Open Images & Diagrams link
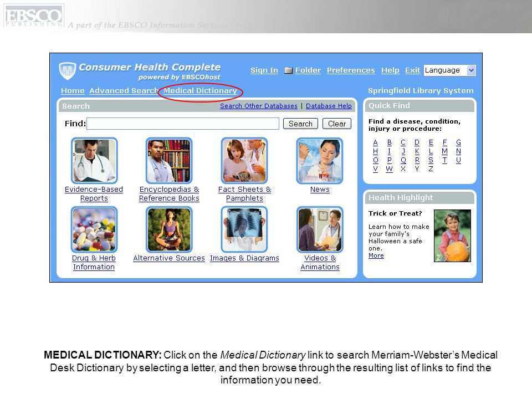Image resolution: width=532 pixels, height=399 pixels. pos(244,258)
